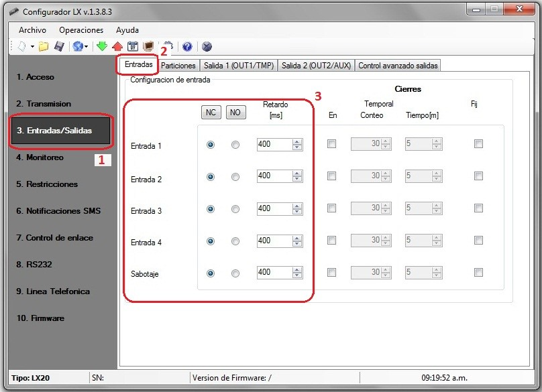Enable En checkbox for Entrada 3
Viewport: 542px width, 392px height.
point(331,208)
